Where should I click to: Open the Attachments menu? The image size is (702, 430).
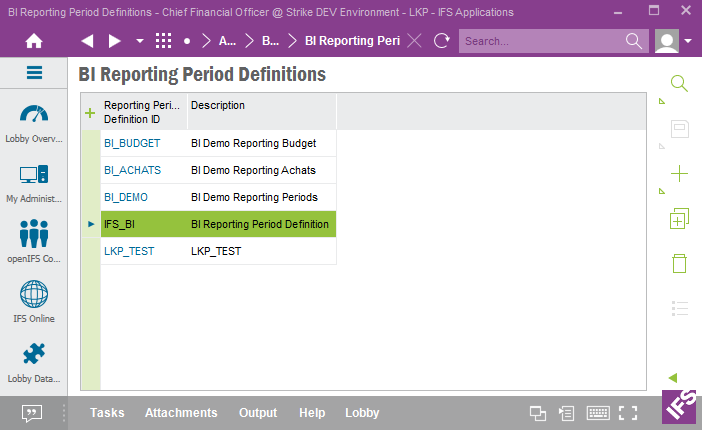coord(181,413)
